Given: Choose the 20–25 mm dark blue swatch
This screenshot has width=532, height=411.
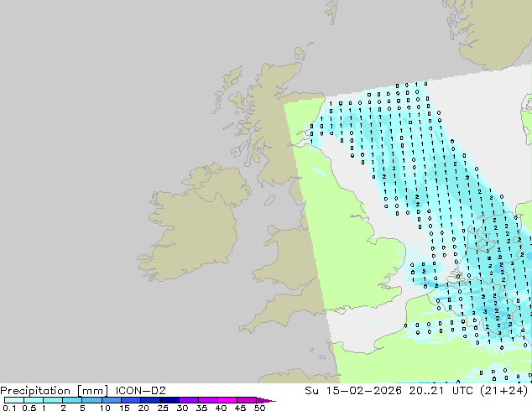Looking at the screenshot, I should 149,400.
